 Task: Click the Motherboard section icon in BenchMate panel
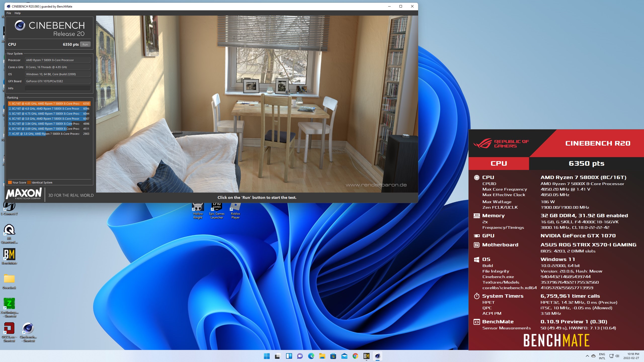[x=476, y=245]
